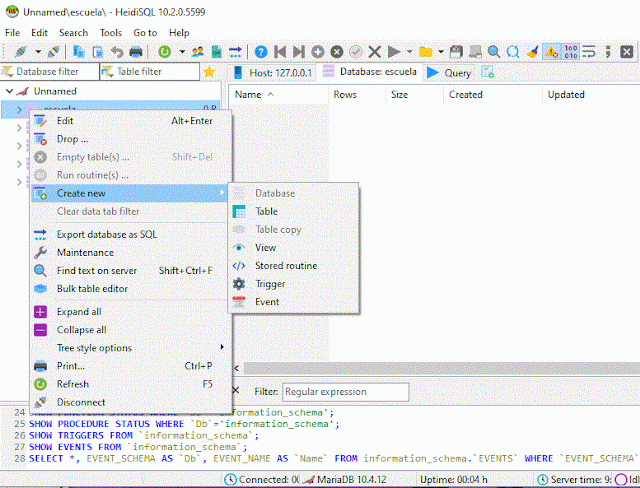Open the Tools menu
640x488 pixels.
click(x=111, y=33)
